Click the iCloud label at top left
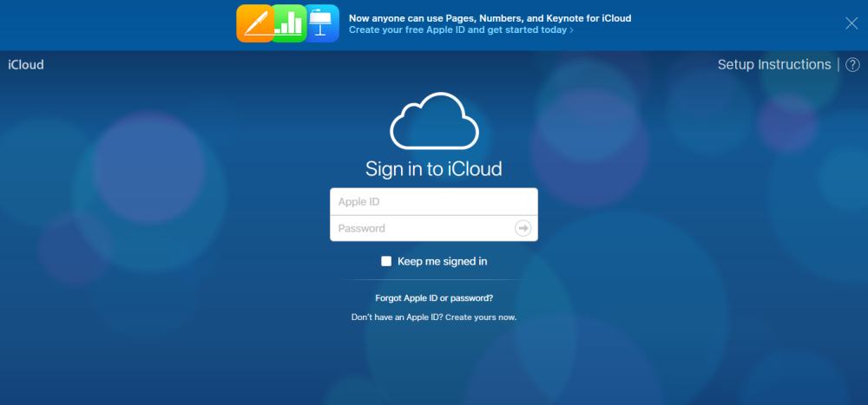 26,65
